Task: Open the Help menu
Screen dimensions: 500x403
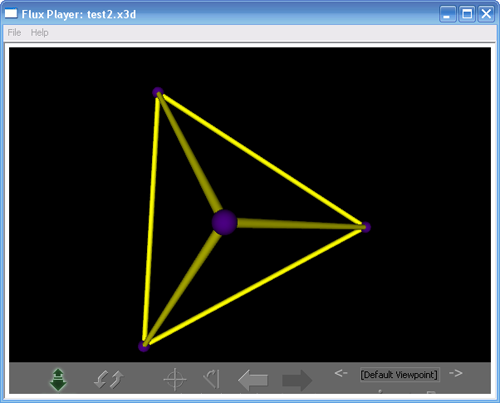Action: click(x=40, y=33)
